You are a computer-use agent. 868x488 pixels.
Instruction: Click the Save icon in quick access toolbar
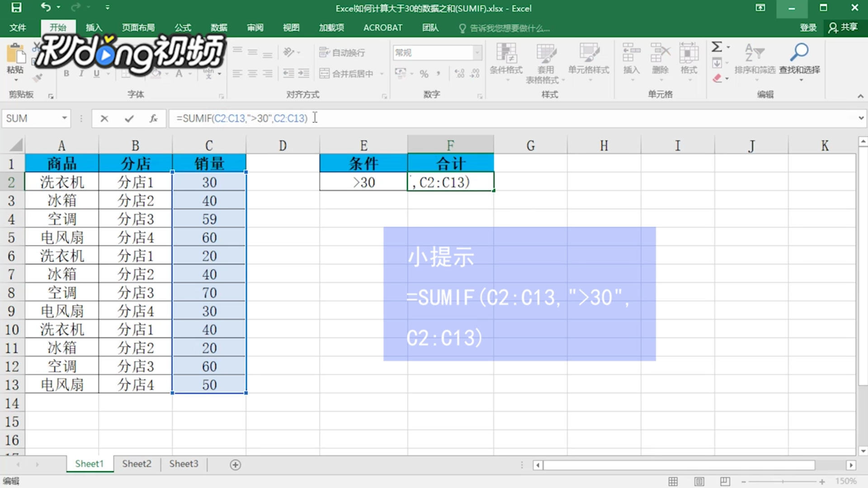16,8
